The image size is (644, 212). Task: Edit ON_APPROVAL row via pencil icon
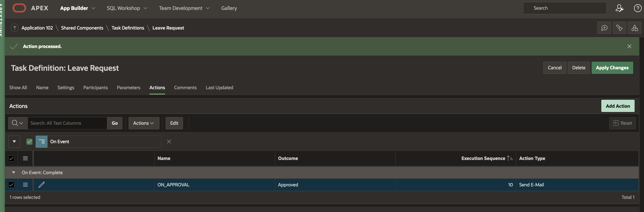[42, 185]
